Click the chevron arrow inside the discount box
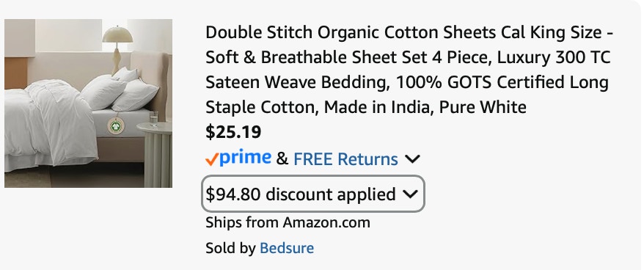 (410, 194)
